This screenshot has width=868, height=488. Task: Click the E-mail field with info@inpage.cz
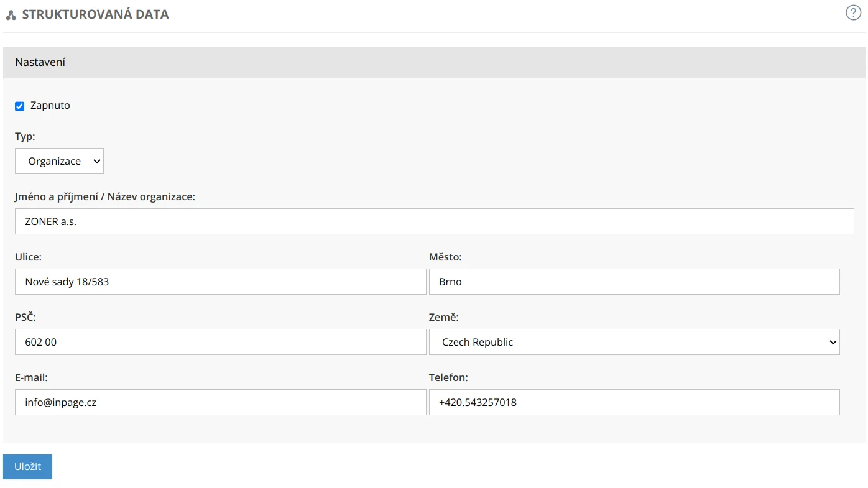pos(220,402)
